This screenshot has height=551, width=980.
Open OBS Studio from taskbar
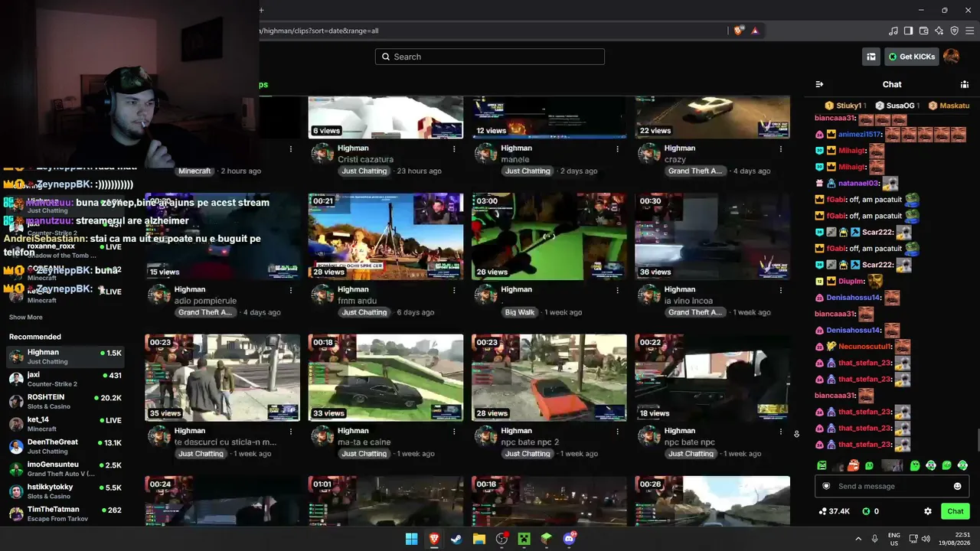pyautogui.click(x=501, y=539)
